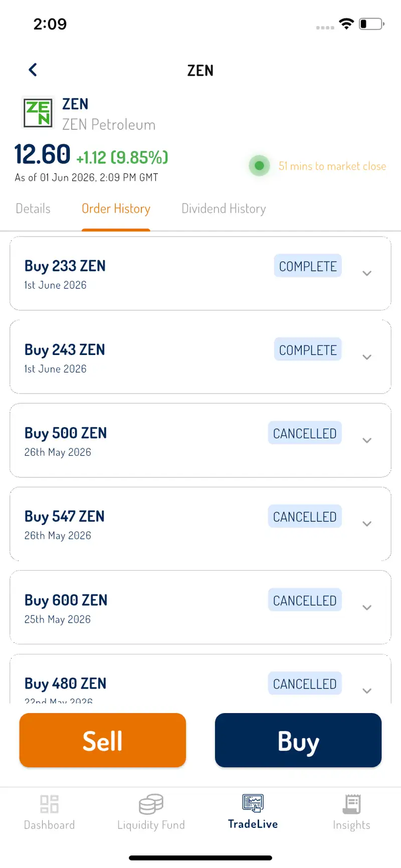
Task: Expand the Buy 233 ZEN order
Action: [x=367, y=273]
